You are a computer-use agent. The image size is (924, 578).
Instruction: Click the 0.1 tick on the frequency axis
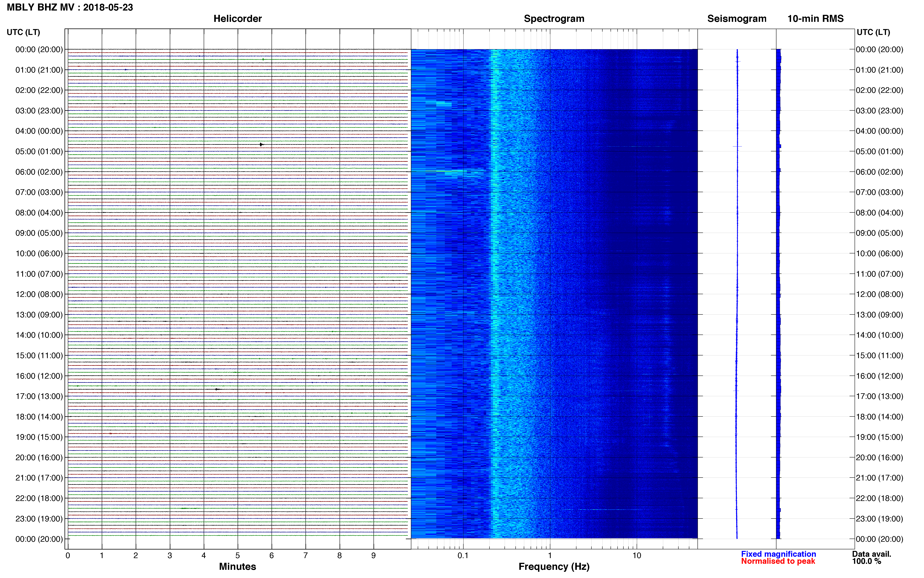coord(463,555)
